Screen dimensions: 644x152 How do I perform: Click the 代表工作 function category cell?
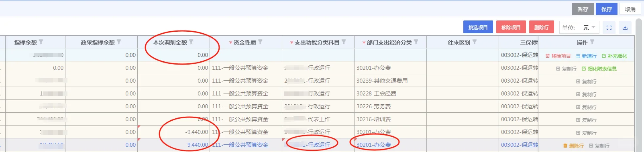coord(318,119)
